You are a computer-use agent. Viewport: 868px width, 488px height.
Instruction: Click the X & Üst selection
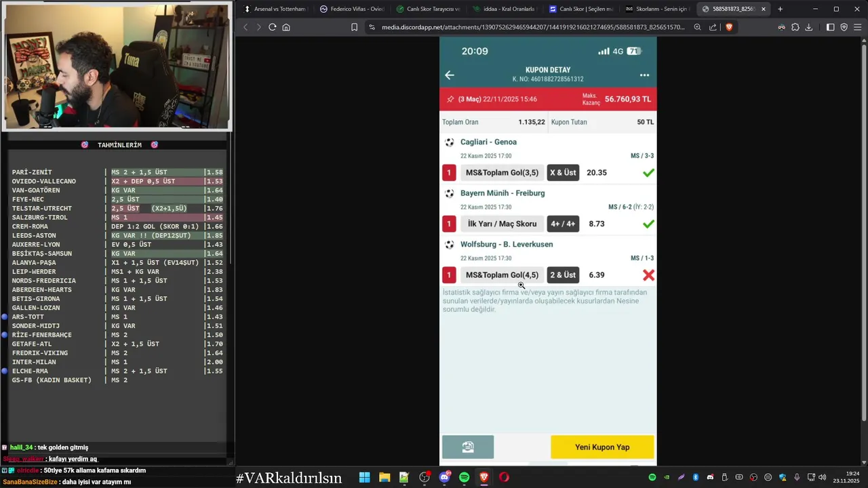pos(563,173)
